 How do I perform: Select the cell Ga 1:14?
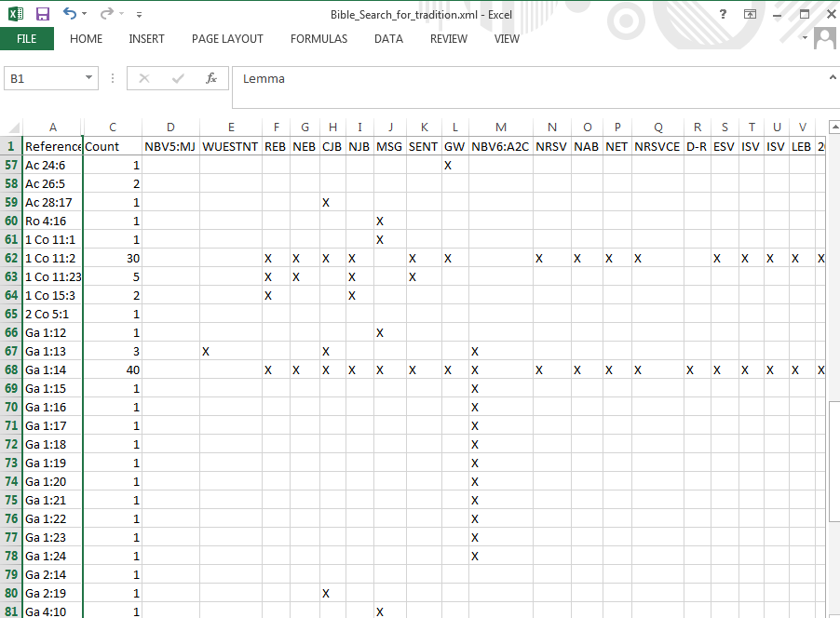point(52,370)
